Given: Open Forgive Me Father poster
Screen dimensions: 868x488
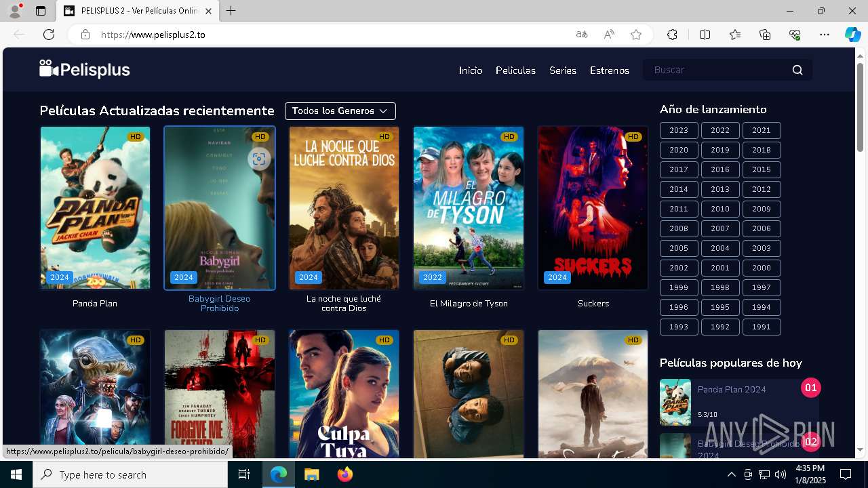Looking at the screenshot, I should point(220,394).
